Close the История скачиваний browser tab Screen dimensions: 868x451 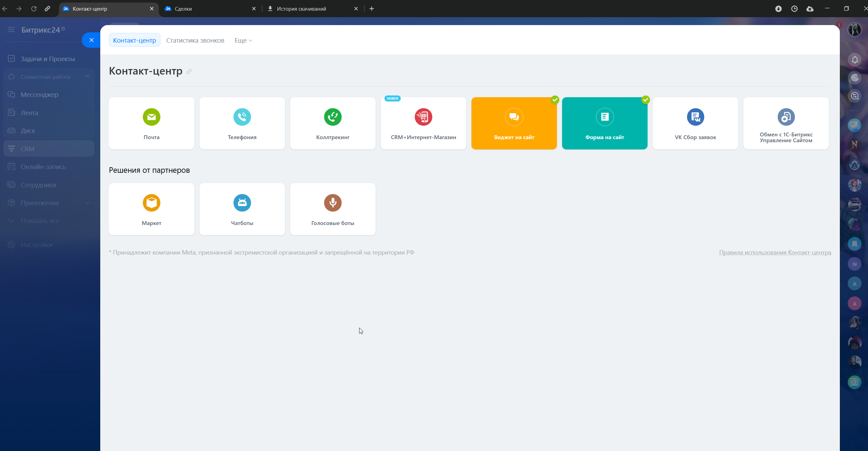(x=356, y=9)
